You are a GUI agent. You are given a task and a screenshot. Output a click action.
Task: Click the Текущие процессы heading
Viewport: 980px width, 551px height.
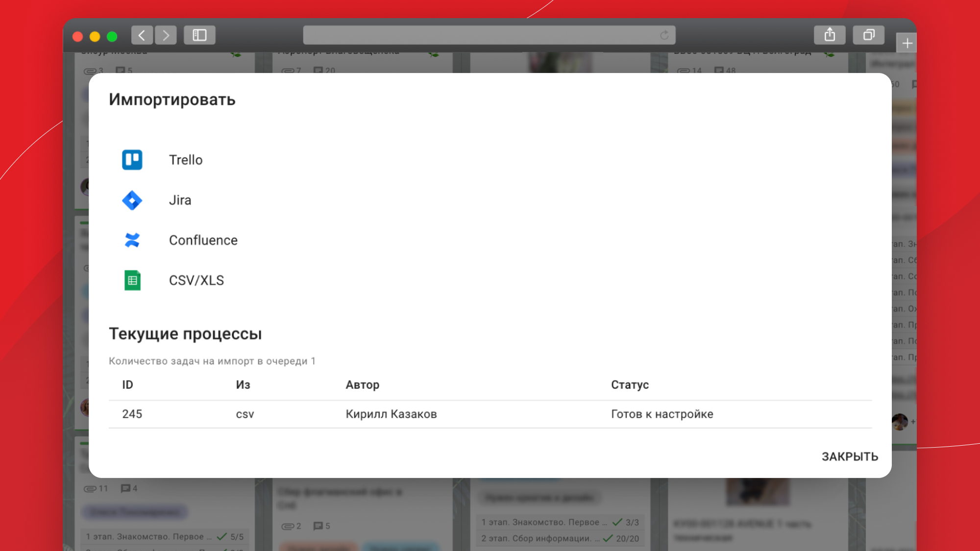point(185,334)
